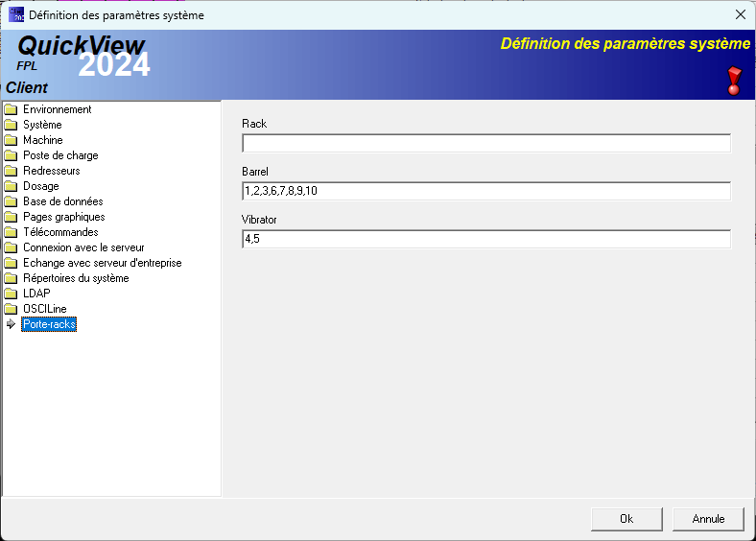Open Pages graphiques settings

(64, 217)
